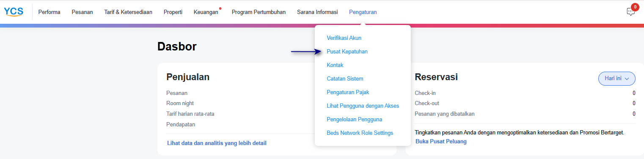
Task: Open Program Pertumbuhan menu
Action: click(259, 12)
